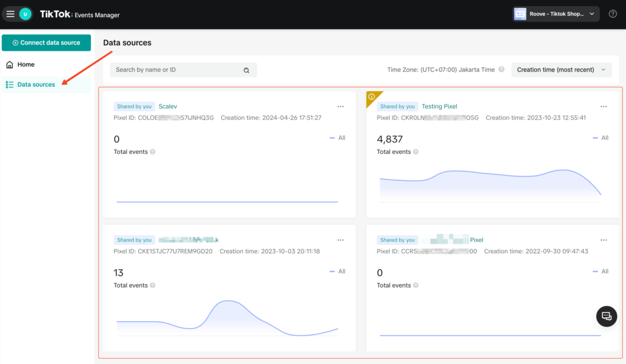Open the hamburger navigation menu
626x364 pixels.
coord(10,15)
